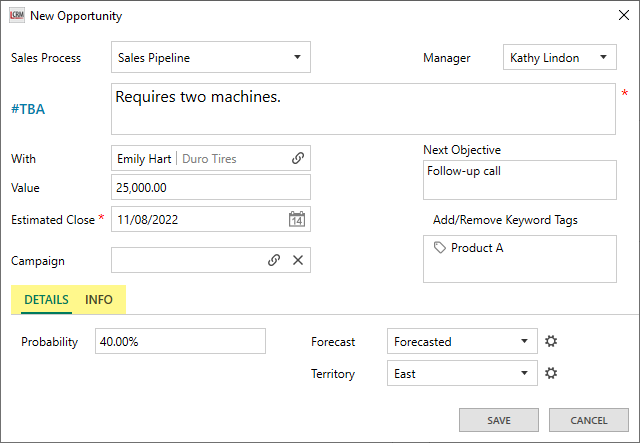
Task: Expand the Forecast dropdown
Action: pos(524,341)
